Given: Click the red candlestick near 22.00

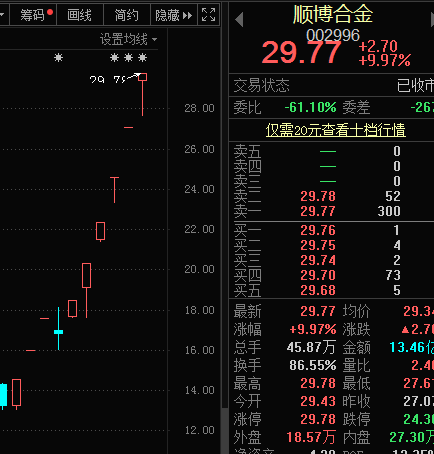Looking at the screenshot, I should [100, 231].
